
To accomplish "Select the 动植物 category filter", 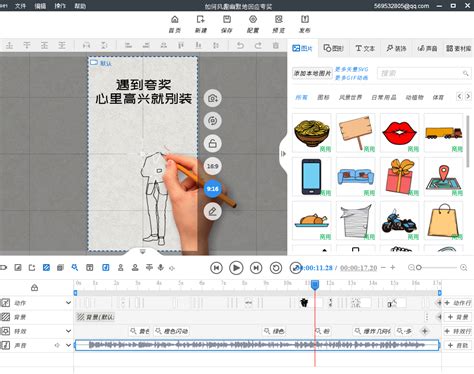I will 414,97.
